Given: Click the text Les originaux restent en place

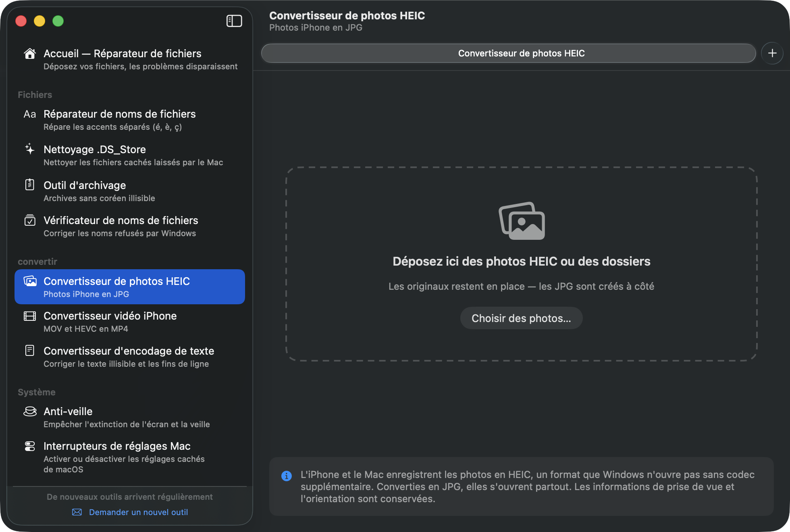Looking at the screenshot, I should (x=522, y=287).
